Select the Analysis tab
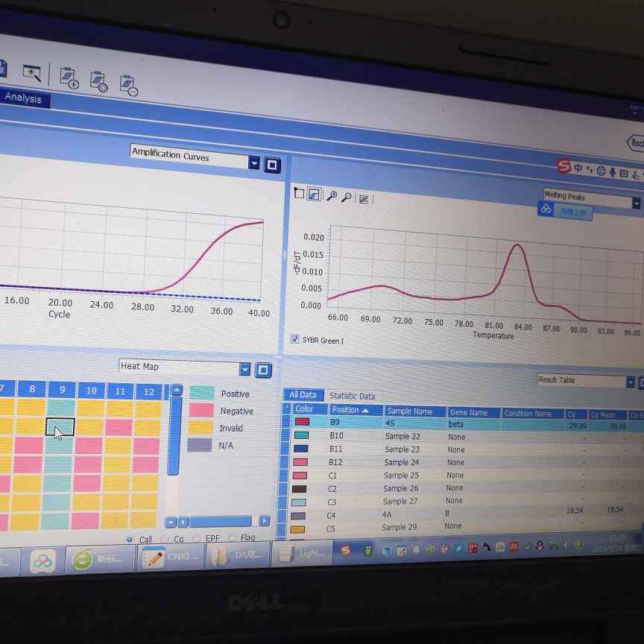The width and height of the screenshot is (644, 644). (23, 98)
